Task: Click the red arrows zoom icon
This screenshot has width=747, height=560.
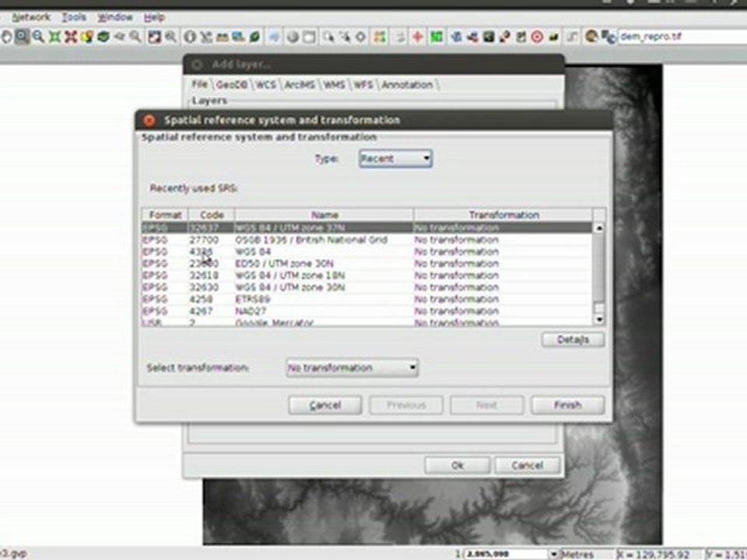Action: pyautogui.click(x=71, y=37)
